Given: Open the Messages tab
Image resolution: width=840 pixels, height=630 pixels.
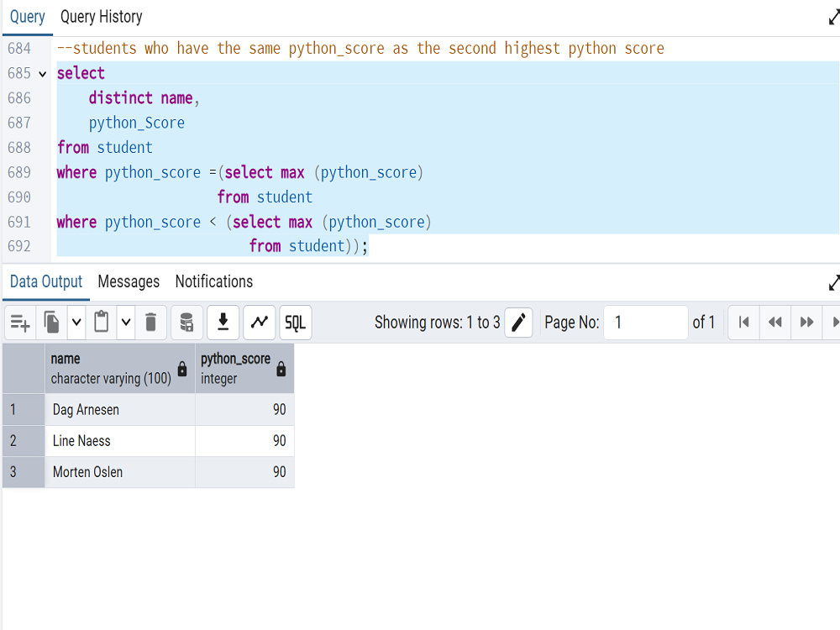Looking at the screenshot, I should (x=129, y=281).
